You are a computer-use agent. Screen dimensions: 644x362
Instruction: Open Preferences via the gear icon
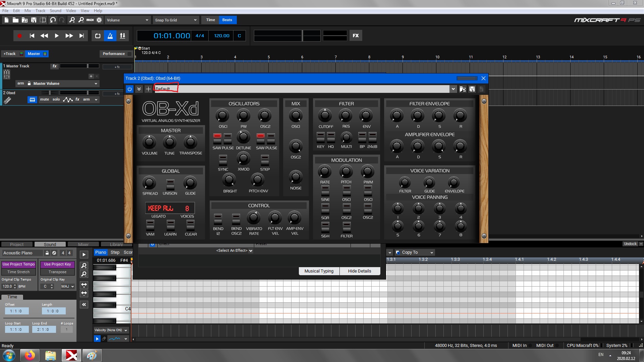point(99,20)
